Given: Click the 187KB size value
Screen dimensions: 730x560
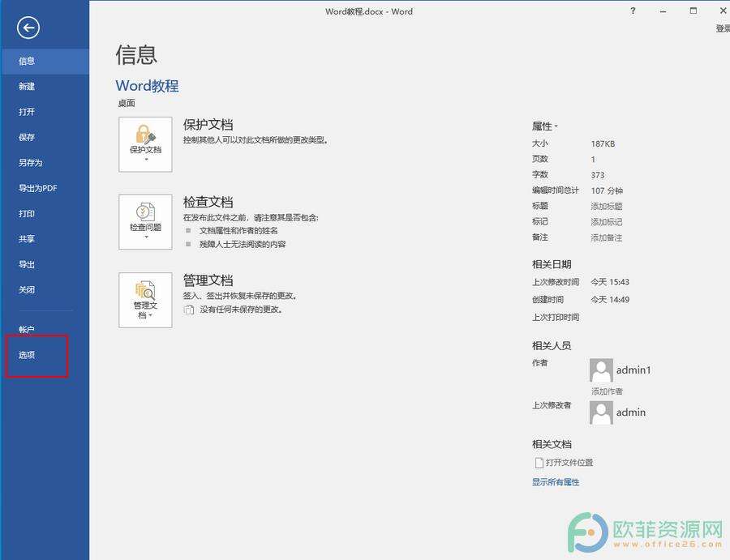Looking at the screenshot, I should [x=603, y=143].
